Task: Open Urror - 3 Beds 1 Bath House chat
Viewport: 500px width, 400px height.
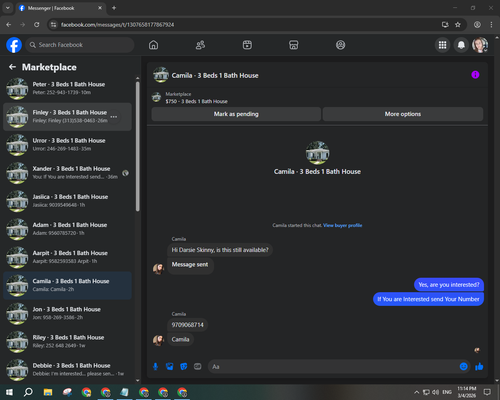Action: [67, 145]
